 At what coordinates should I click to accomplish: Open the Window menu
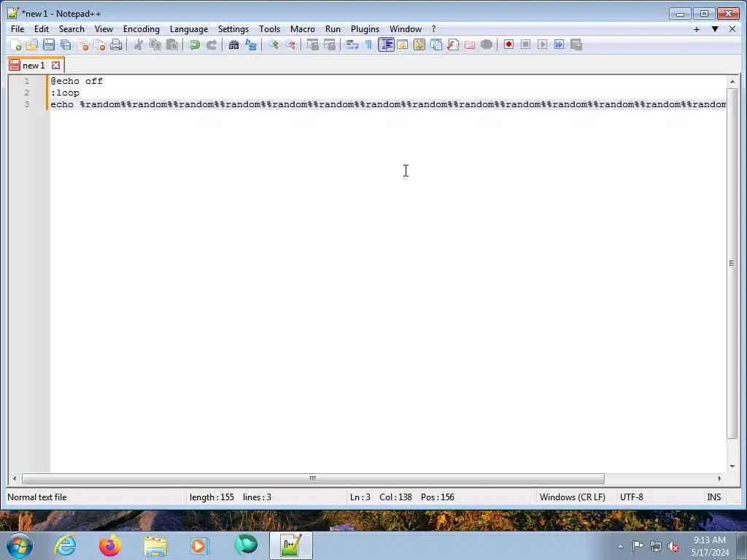pos(406,29)
